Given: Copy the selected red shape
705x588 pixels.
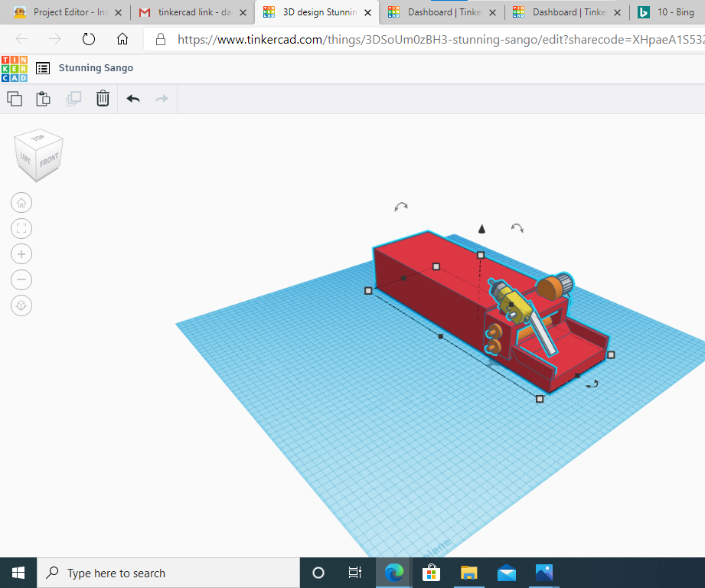Looking at the screenshot, I should (x=14, y=98).
